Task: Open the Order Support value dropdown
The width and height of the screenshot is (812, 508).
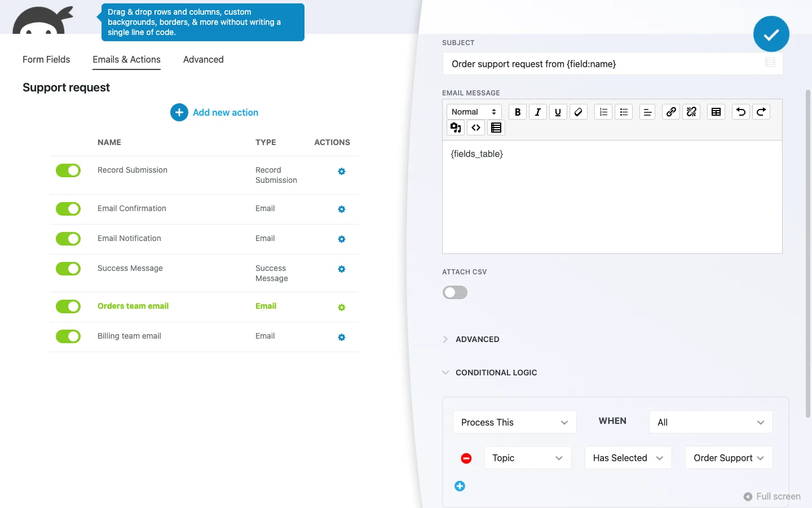Action: pyautogui.click(x=729, y=458)
